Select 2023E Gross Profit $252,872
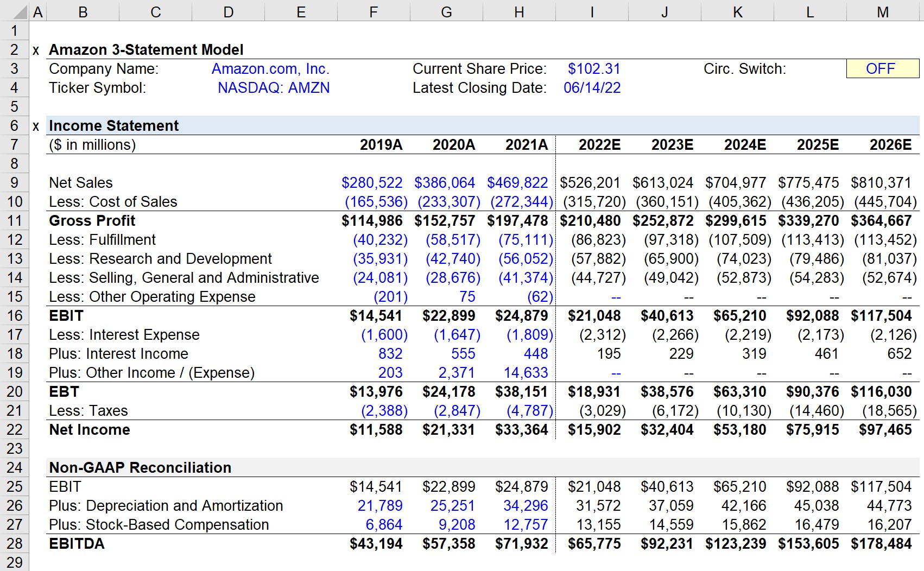The width and height of the screenshot is (924, 571). (663, 221)
